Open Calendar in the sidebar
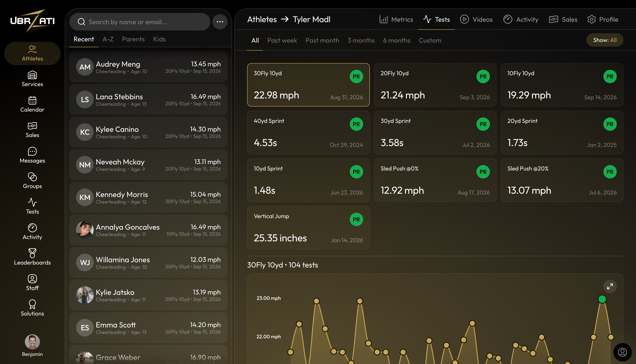This screenshot has height=364, width=636. point(32,104)
